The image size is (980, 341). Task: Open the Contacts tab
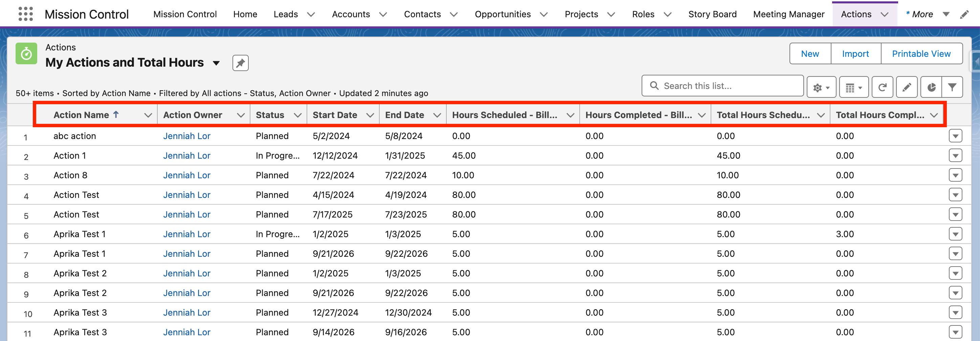tap(422, 15)
